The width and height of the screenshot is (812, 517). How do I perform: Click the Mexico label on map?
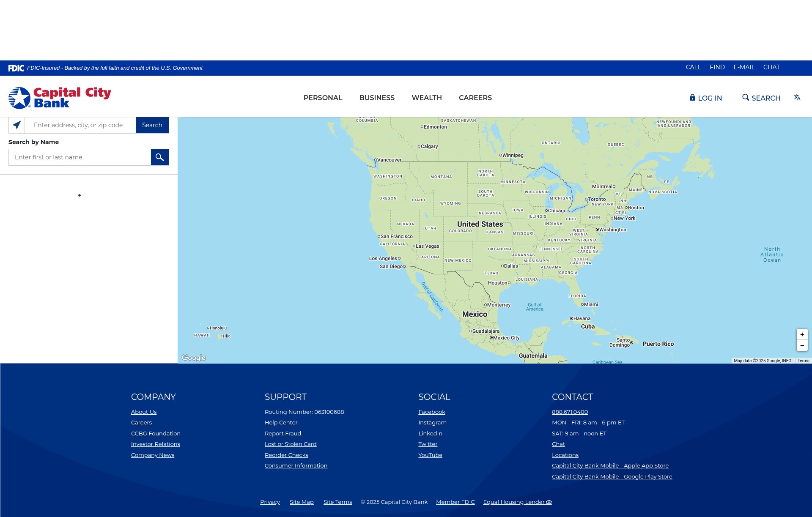tap(475, 314)
